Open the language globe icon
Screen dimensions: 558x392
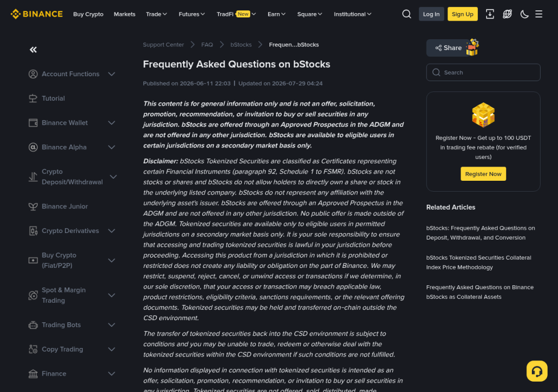[507, 14]
